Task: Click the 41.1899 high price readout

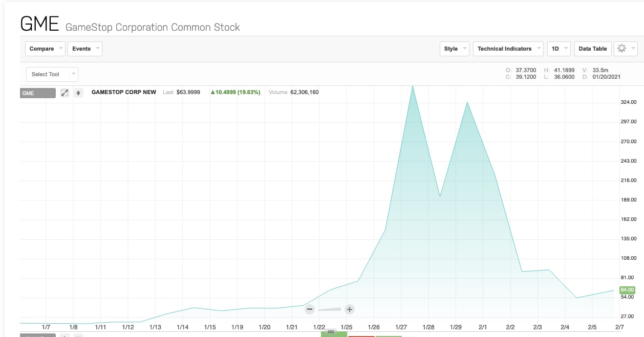Action: coord(564,70)
